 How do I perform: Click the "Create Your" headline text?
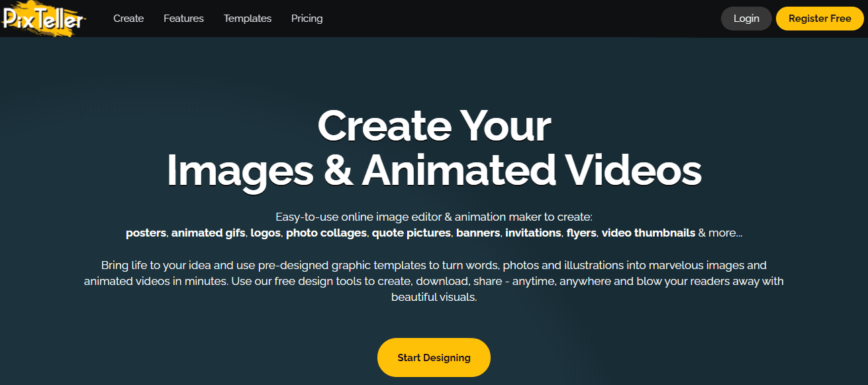coord(434,126)
